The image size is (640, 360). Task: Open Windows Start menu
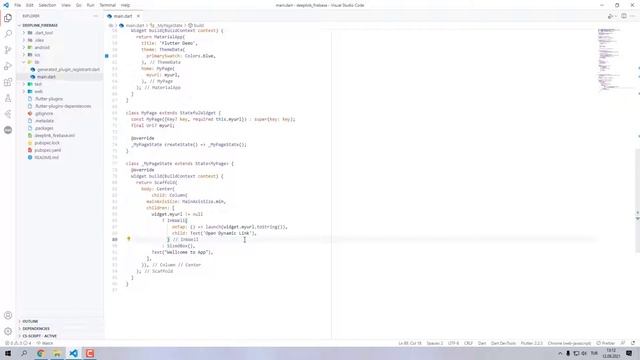[x=8, y=353]
